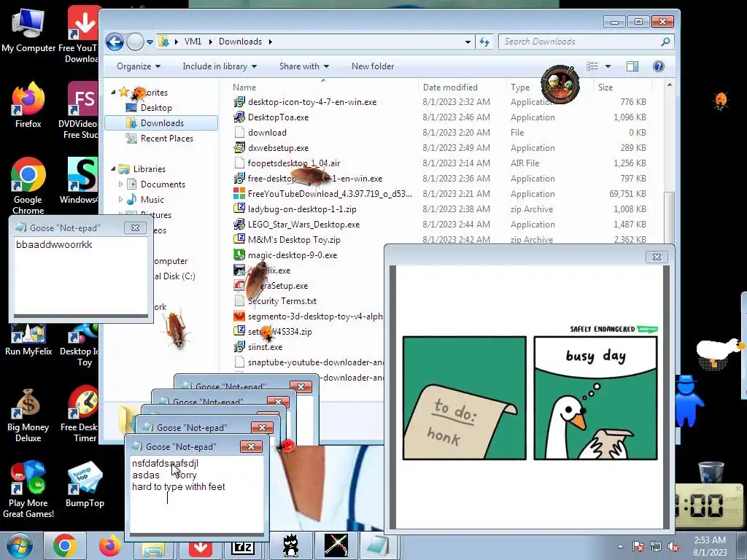The width and height of the screenshot is (747, 560).
Task: Select magic-desktop-9-0.exe file
Action: click(x=293, y=254)
